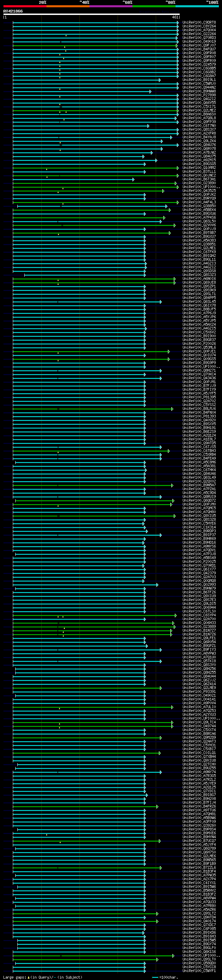The height and width of the screenshot is (980, 222).
Task: Click the green ~80% identity legend segment
Action: click(x=154, y=6)
